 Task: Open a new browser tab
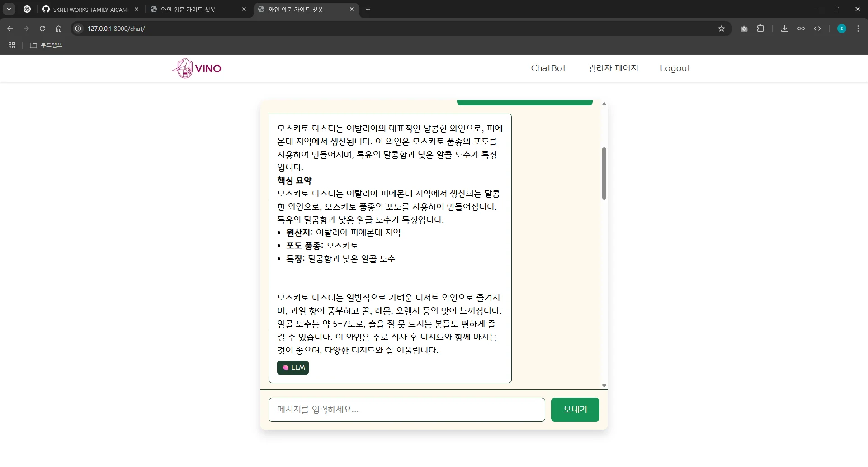[368, 9]
